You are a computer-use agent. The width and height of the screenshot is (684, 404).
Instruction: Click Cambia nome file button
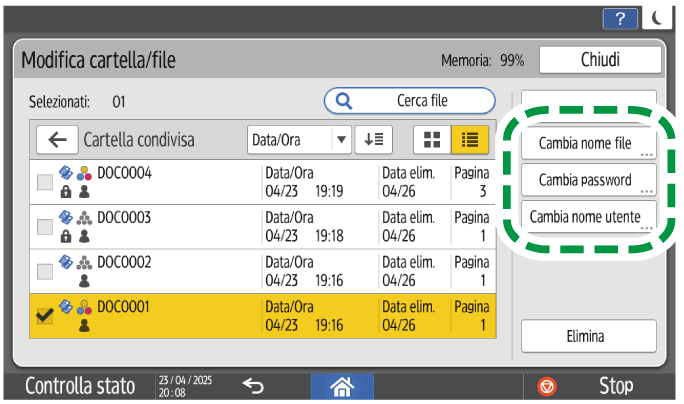[x=589, y=143]
